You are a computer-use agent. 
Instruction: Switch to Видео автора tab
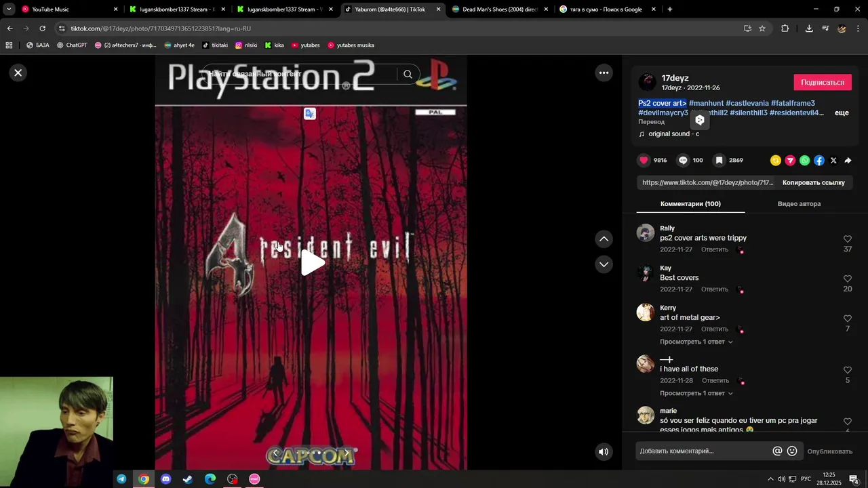tap(799, 203)
